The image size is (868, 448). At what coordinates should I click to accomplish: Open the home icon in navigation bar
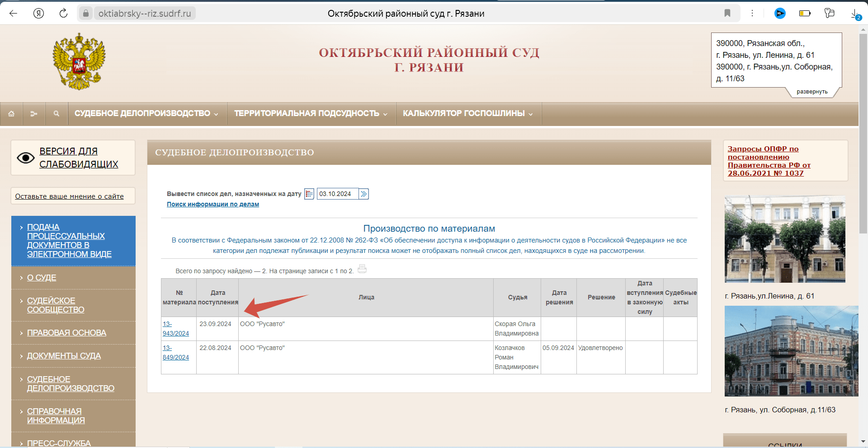point(11,114)
